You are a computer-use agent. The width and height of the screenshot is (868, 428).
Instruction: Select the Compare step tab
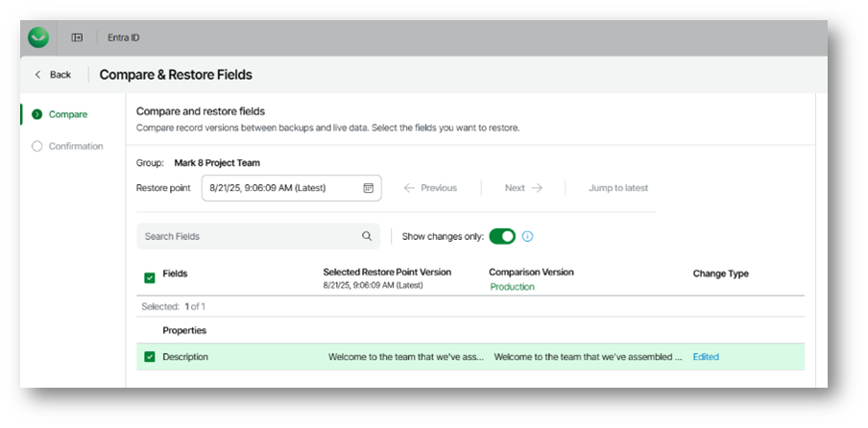click(x=67, y=114)
